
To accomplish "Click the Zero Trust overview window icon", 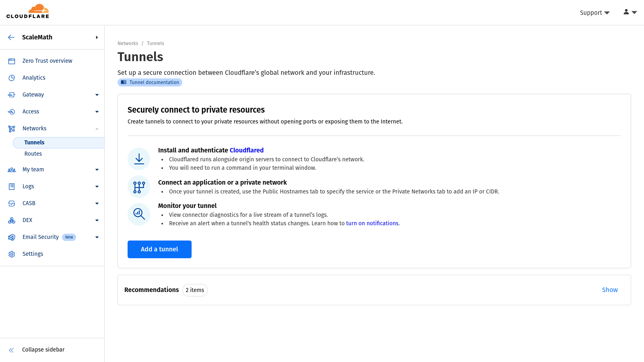I will click(12, 61).
